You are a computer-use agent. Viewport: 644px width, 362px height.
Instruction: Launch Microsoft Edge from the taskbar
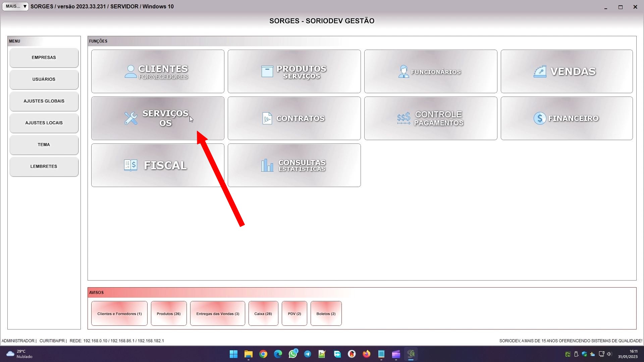tap(278, 354)
